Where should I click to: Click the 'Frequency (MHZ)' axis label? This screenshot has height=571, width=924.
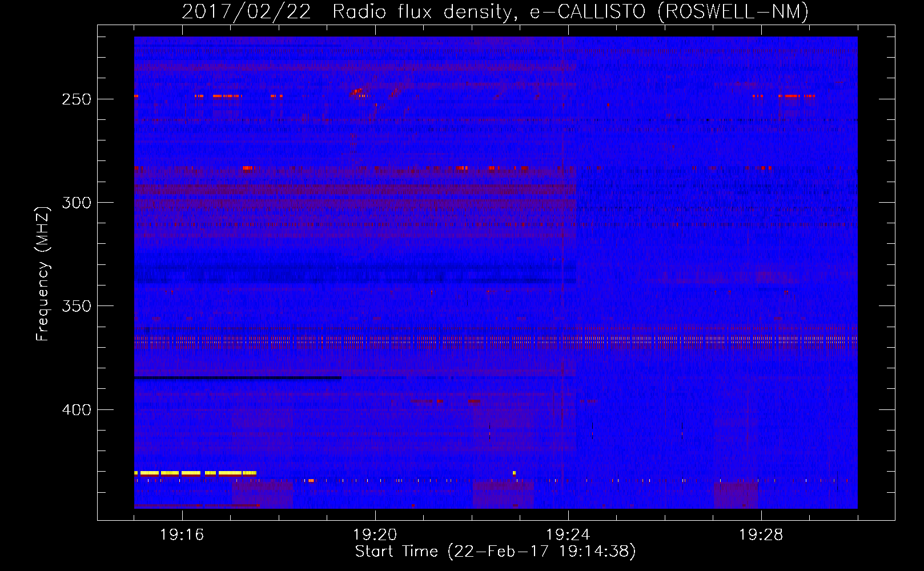coord(43,274)
